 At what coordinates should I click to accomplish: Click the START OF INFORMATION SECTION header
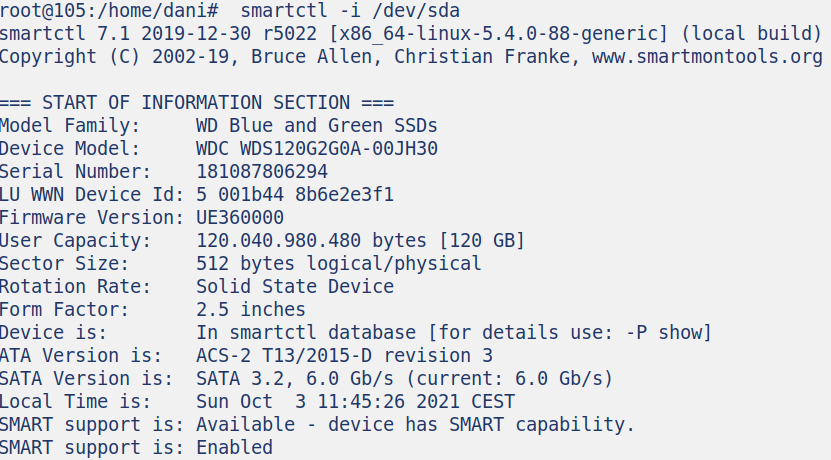point(197,103)
